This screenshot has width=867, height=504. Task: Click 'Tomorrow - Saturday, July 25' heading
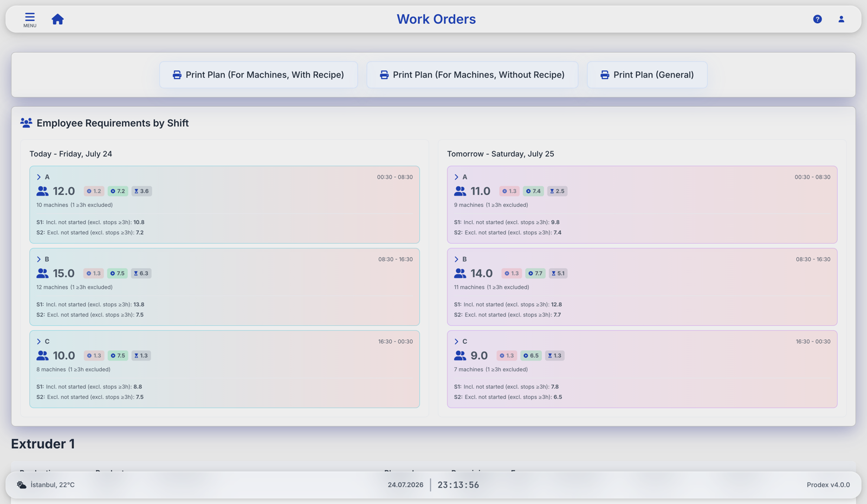click(500, 154)
